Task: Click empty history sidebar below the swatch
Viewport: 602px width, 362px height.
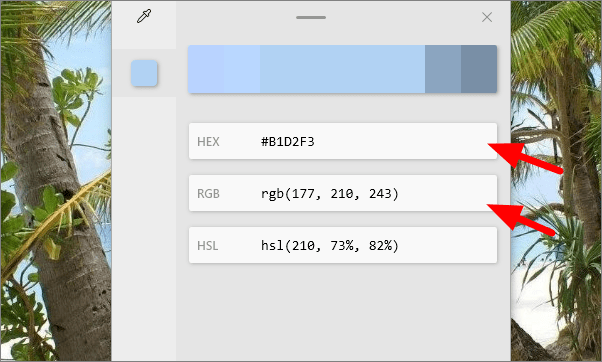Action: coord(144,228)
